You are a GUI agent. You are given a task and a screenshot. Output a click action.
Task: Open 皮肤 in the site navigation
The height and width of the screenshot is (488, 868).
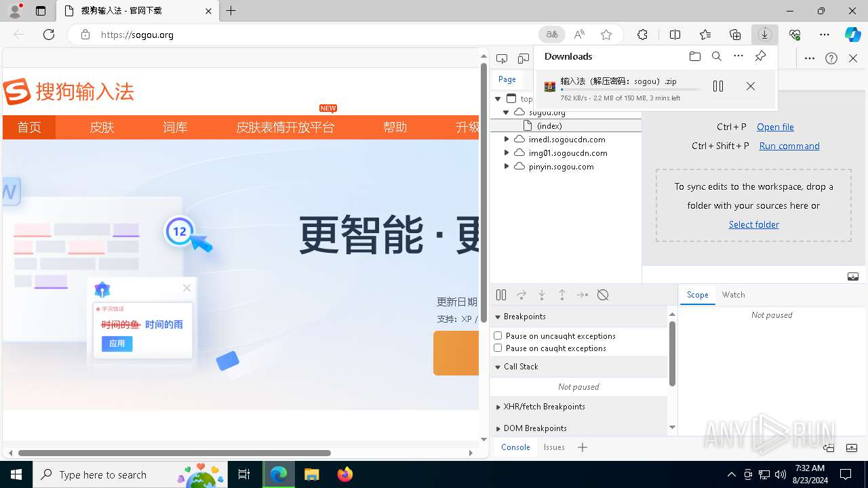[x=102, y=127]
